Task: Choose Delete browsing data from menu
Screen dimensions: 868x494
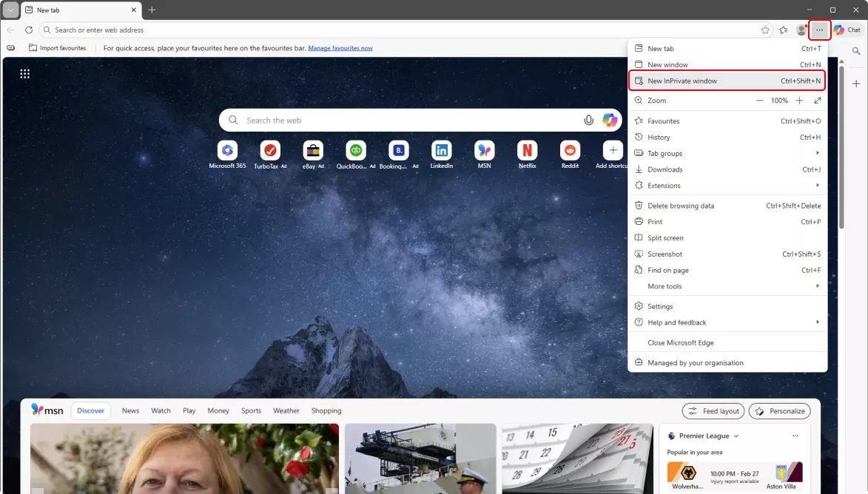Action: 681,206
